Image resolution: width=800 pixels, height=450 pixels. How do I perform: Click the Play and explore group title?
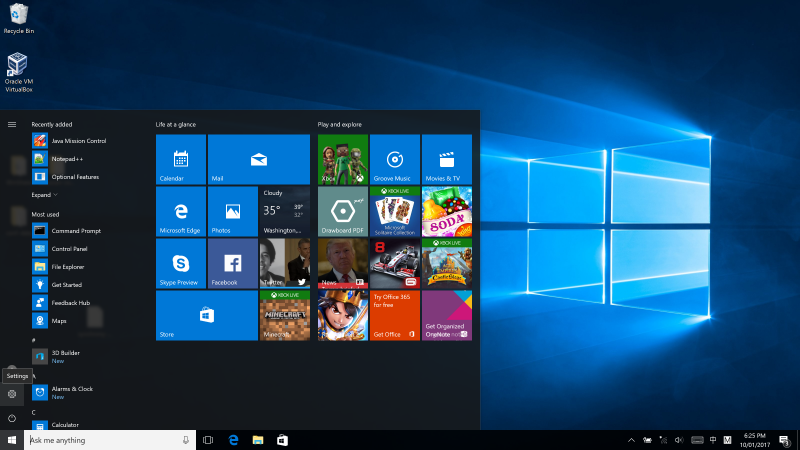pos(339,124)
